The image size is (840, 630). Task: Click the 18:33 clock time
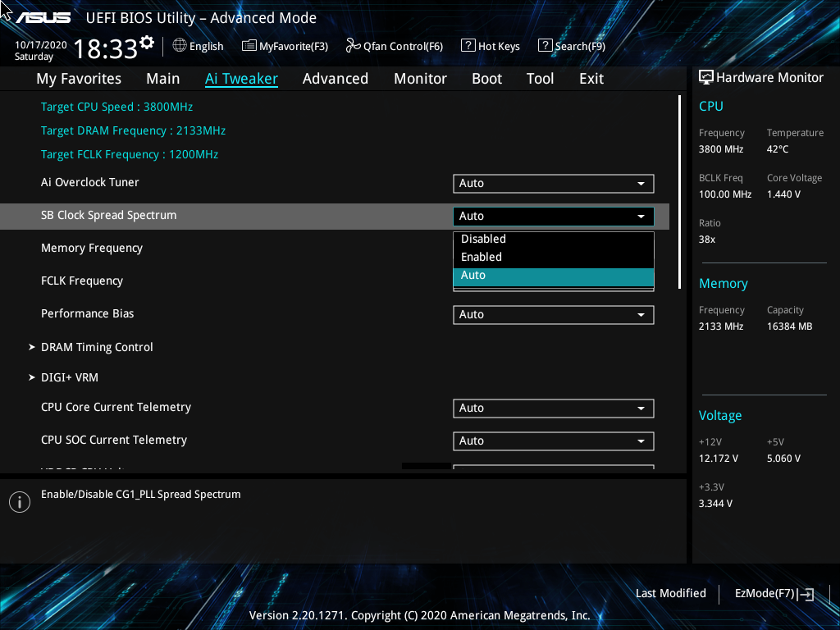(106, 49)
